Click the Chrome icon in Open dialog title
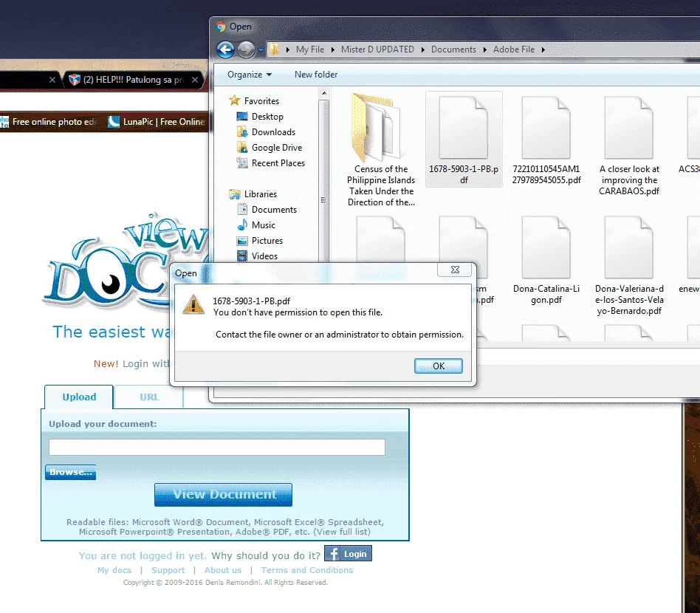700x613 pixels. point(221,27)
